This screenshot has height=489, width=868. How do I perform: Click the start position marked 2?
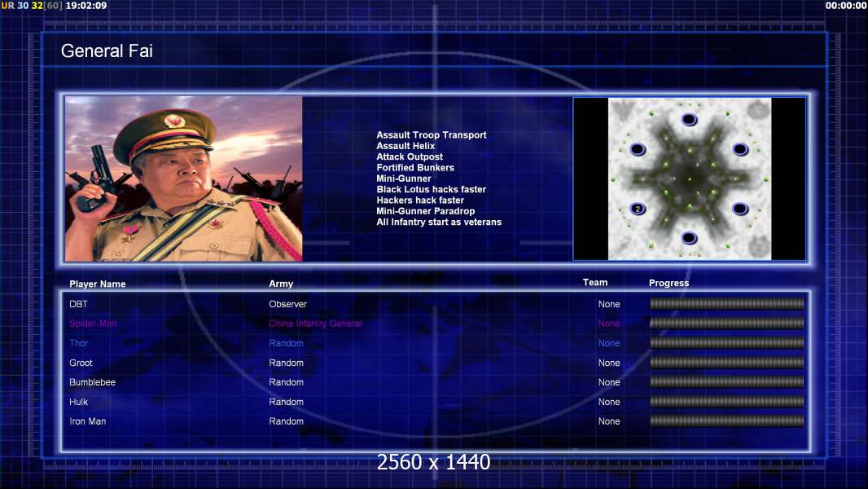click(638, 209)
